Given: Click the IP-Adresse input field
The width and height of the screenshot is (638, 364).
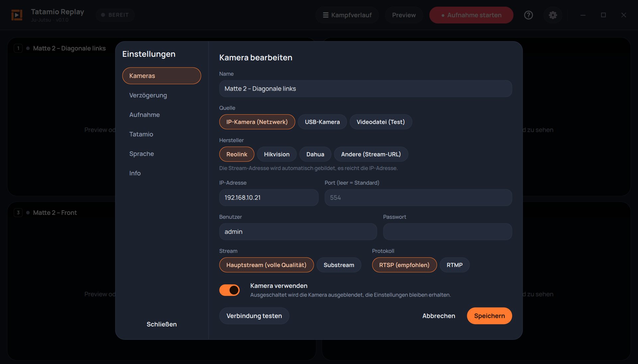Looking at the screenshot, I should click(269, 198).
